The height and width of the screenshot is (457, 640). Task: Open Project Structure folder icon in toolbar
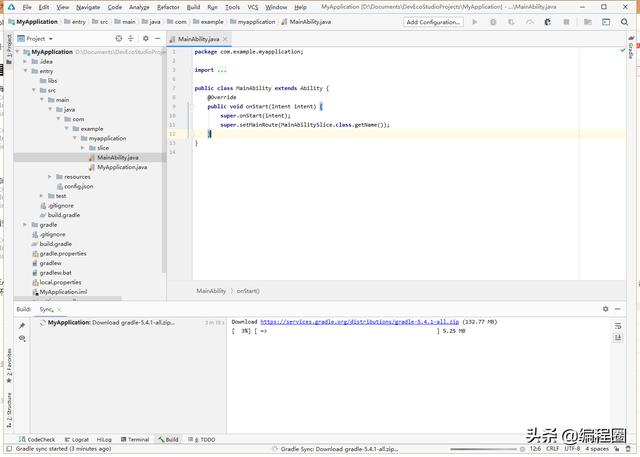588,22
